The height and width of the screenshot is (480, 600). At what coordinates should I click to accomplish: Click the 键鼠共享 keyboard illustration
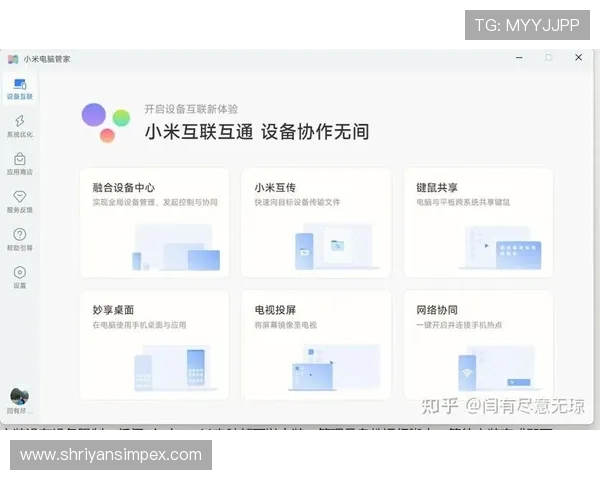coord(500,247)
